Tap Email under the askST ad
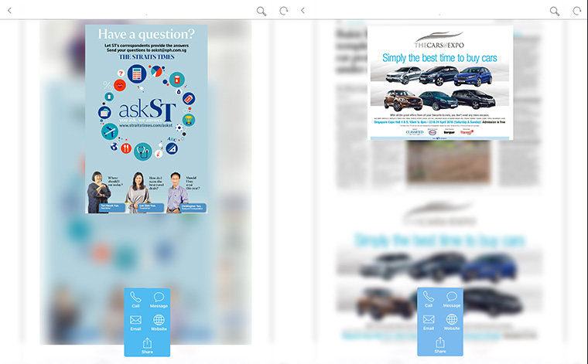Viewport: 588px width, 364px height. click(135, 323)
